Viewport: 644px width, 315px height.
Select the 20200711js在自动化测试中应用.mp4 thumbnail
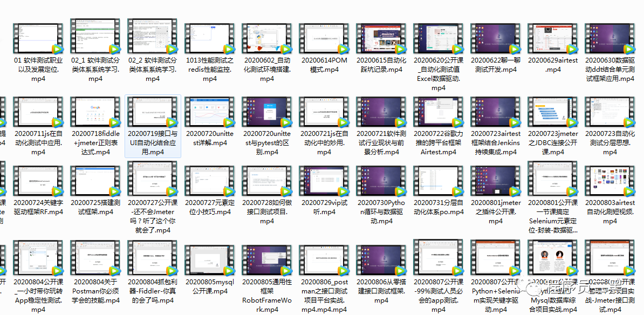pyautogui.click(x=38, y=113)
